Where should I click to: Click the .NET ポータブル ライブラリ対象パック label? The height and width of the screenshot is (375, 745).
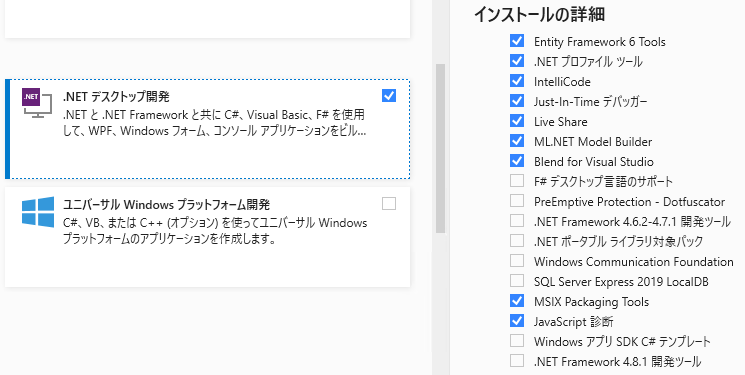618,241
